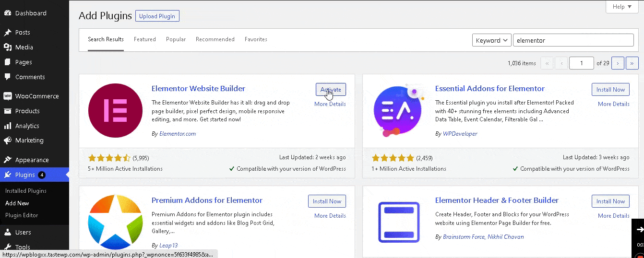Open More Details for Premium Addons

[x=330, y=216]
